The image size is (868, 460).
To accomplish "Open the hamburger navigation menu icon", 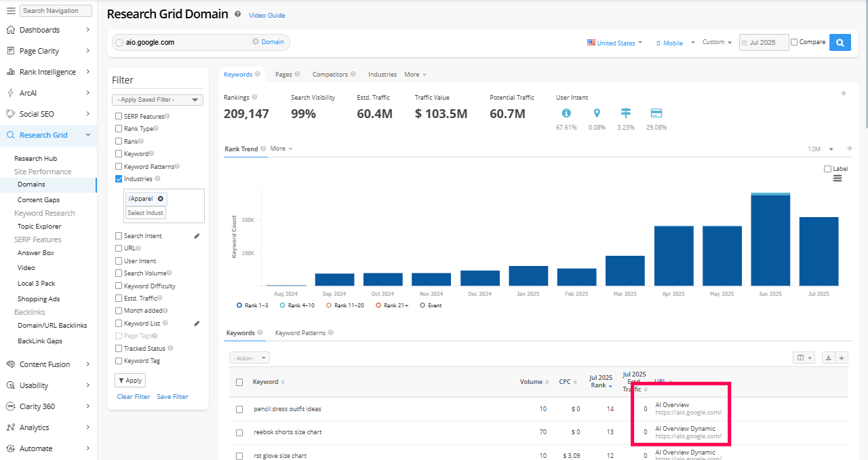I will (11, 11).
